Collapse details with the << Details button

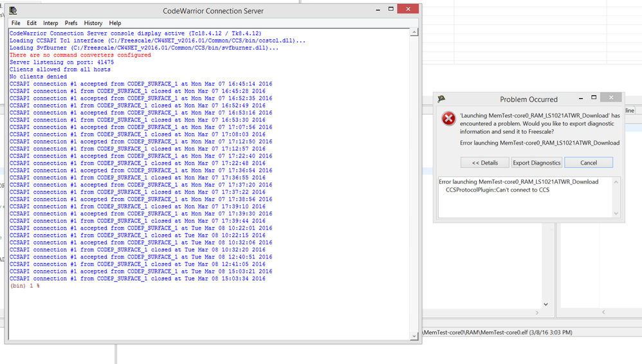pyautogui.click(x=485, y=163)
